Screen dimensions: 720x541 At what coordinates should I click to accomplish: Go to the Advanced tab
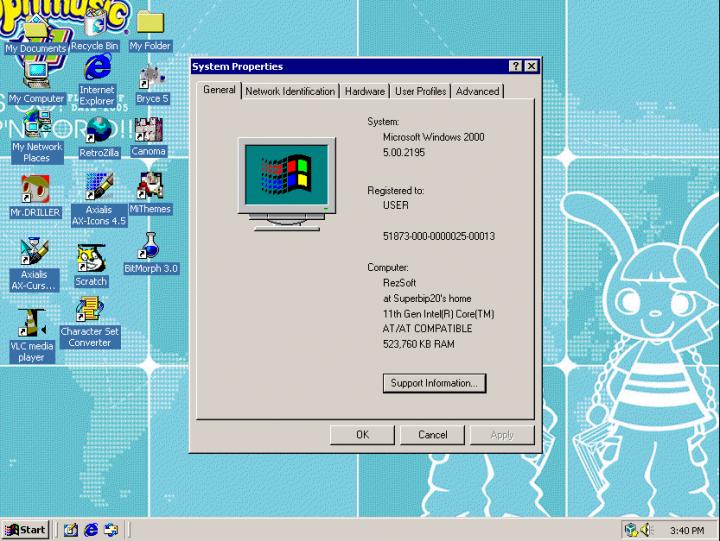pyautogui.click(x=477, y=91)
